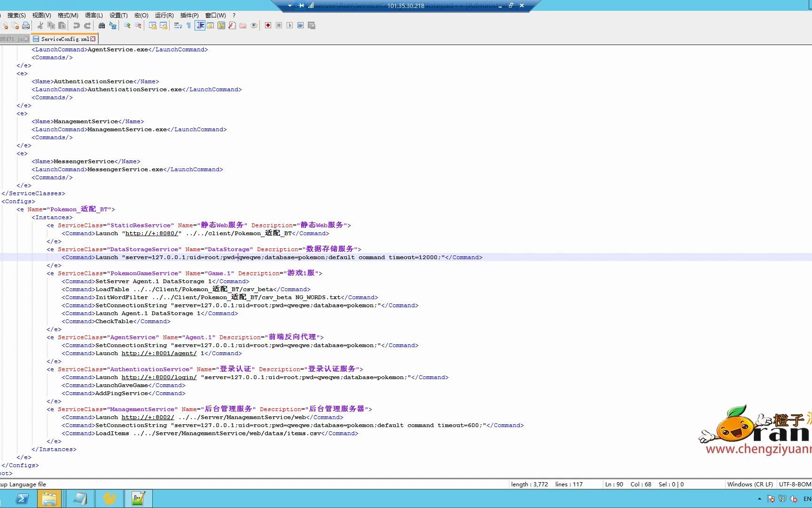This screenshot has height=508, width=812.
Task: Save the current recorded macro icon
Action: coord(311,25)
